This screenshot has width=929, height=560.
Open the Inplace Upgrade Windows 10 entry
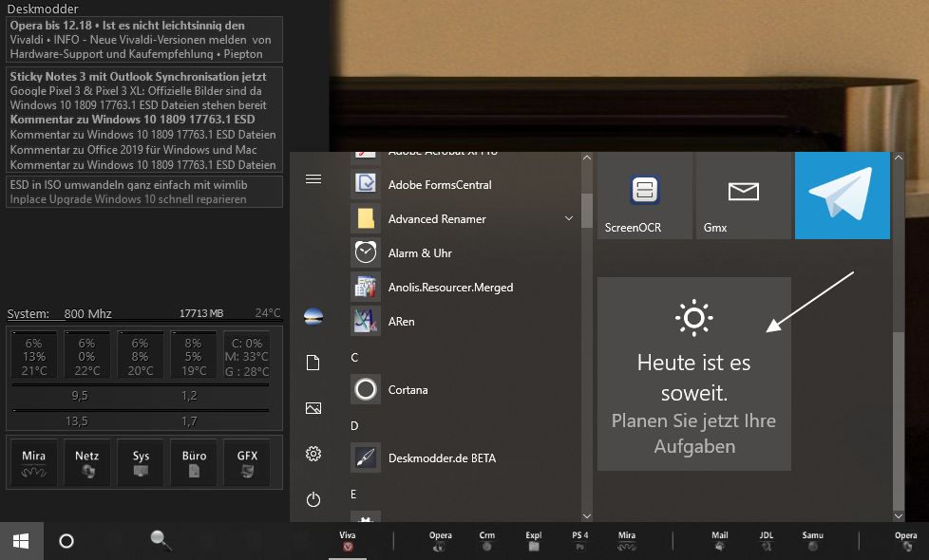pos(128,199)
